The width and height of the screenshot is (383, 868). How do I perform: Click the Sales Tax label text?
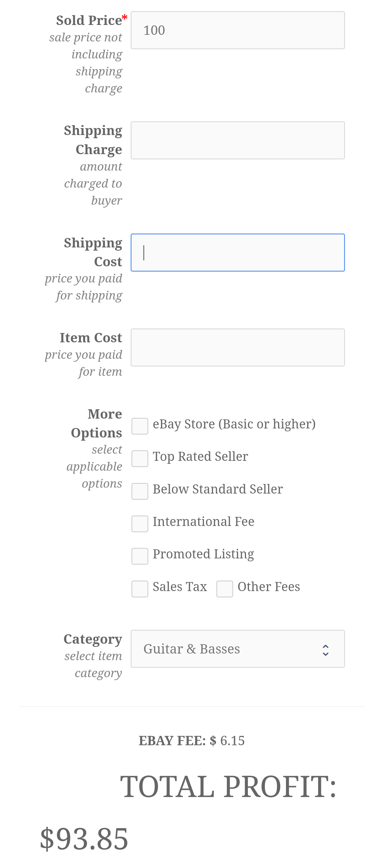[180, 587]
